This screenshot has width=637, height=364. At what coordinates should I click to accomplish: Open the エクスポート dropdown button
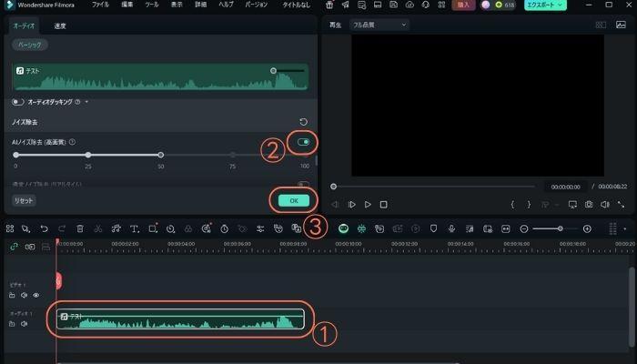coord(545,5)
